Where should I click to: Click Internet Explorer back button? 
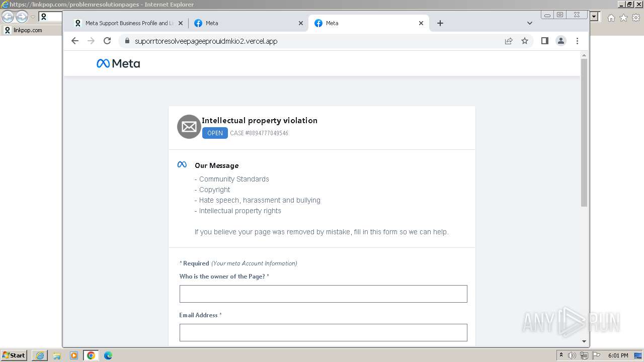(x=8, y=17)
